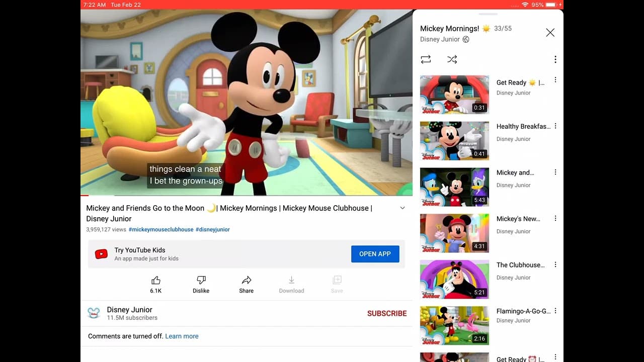644x362 pixels.
Task: Click the '33/55' playlist counter
Action: (503, 29)
